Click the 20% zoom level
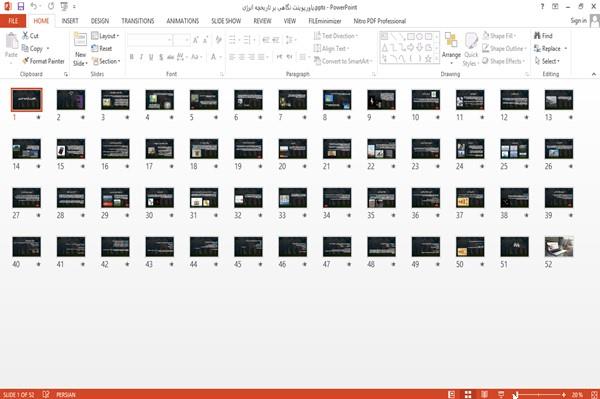 (577, 394)
